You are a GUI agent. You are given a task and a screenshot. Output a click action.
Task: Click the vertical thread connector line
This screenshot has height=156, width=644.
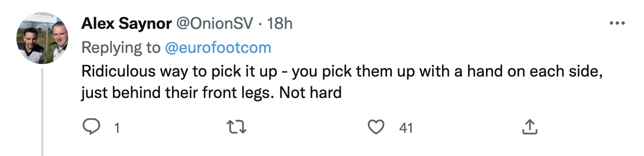tap(42, 111)
